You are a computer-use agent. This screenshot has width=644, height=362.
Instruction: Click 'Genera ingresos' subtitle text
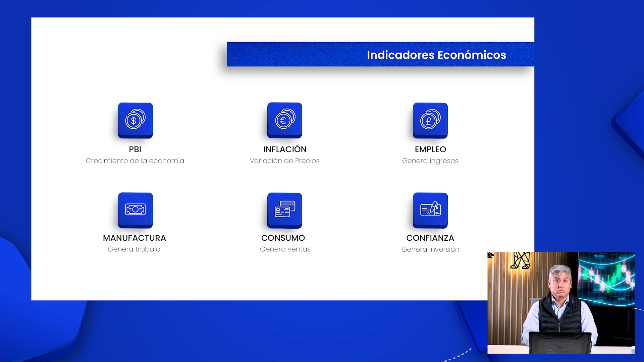coord(430,161)
